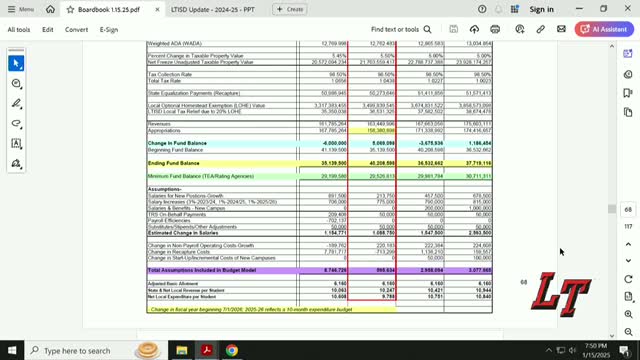Click the upload to cloud icon
The height and width of the screenshot is (360, 640).
[474, 29]
